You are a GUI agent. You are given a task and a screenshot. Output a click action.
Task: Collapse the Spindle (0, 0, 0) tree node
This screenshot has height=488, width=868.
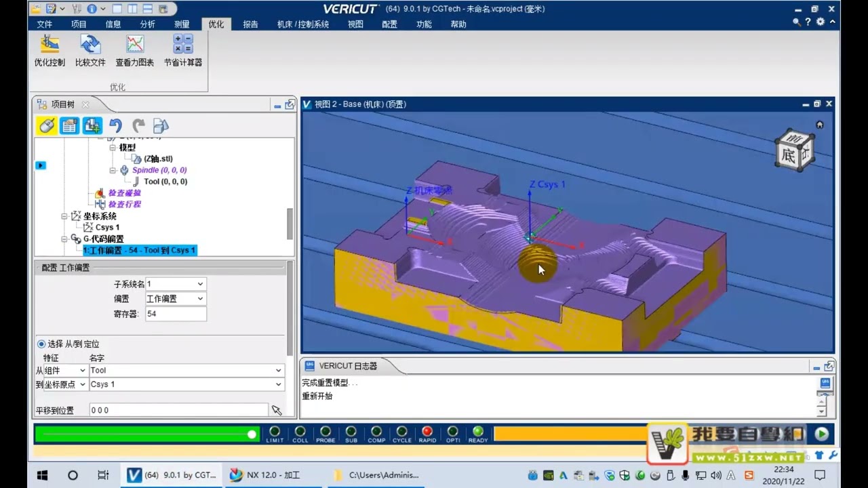(x=113, y=170)
